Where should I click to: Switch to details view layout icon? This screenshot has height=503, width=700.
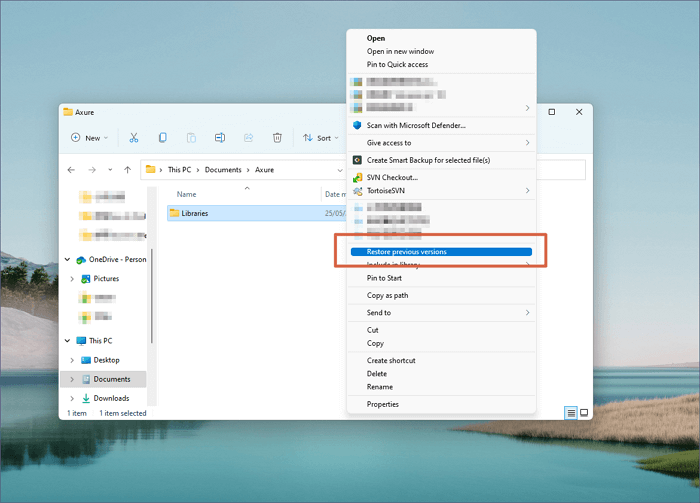[571, 413]
